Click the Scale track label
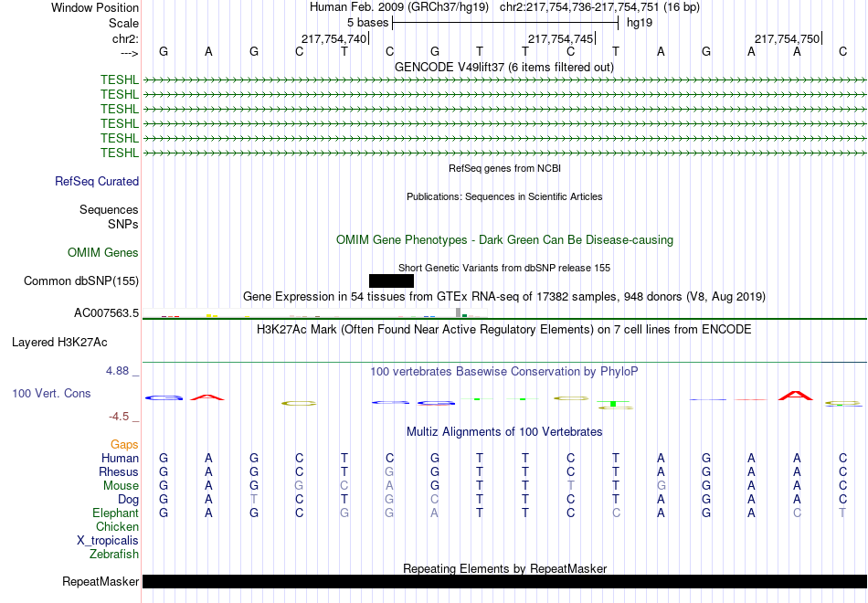 123,23
